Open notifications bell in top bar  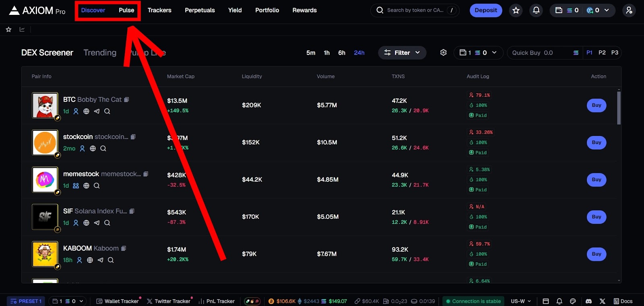point(536,10)
